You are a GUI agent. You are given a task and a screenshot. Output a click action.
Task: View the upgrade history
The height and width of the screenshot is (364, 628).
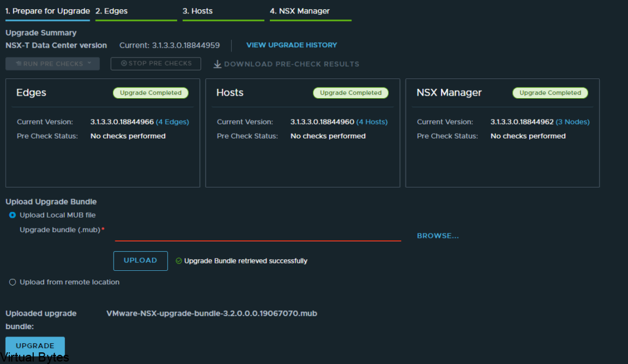[x=291, y=45]
